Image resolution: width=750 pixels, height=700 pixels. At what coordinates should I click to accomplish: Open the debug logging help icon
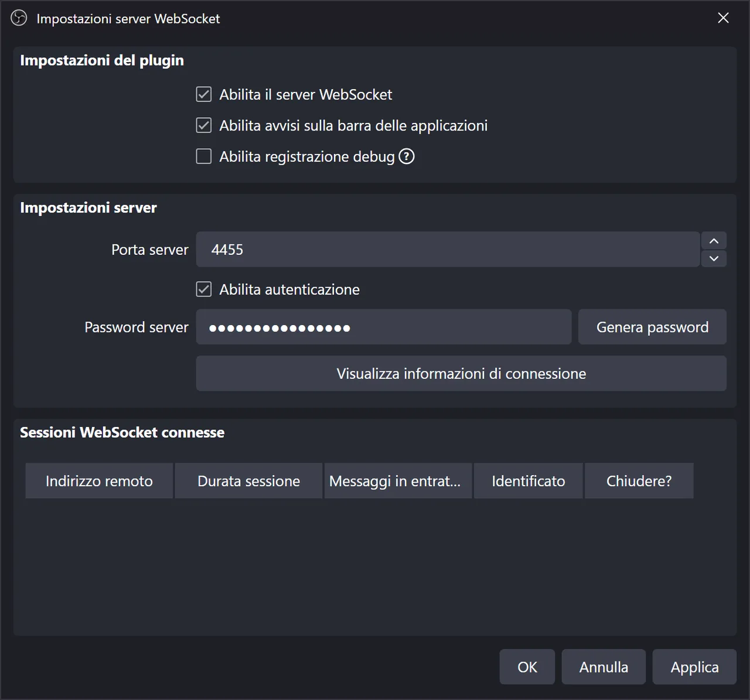[407, 156]
